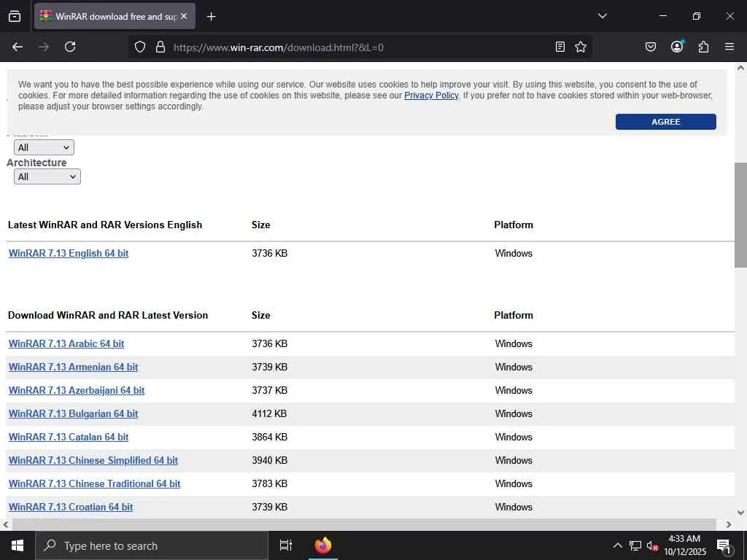Click the muted volume tray icon
747x560 pixels.
coord(652,545)
